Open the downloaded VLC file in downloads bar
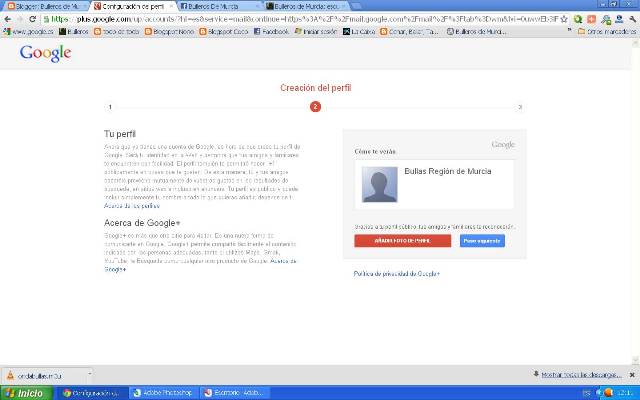The width and height of the screenshot is (640, 400). point(44,376)
